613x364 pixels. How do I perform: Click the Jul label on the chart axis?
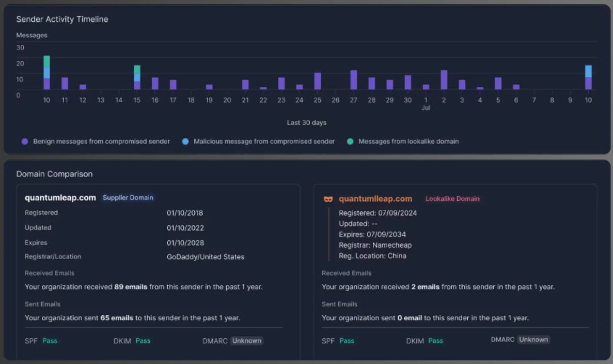pyautogui.click(x=426, y=108)
